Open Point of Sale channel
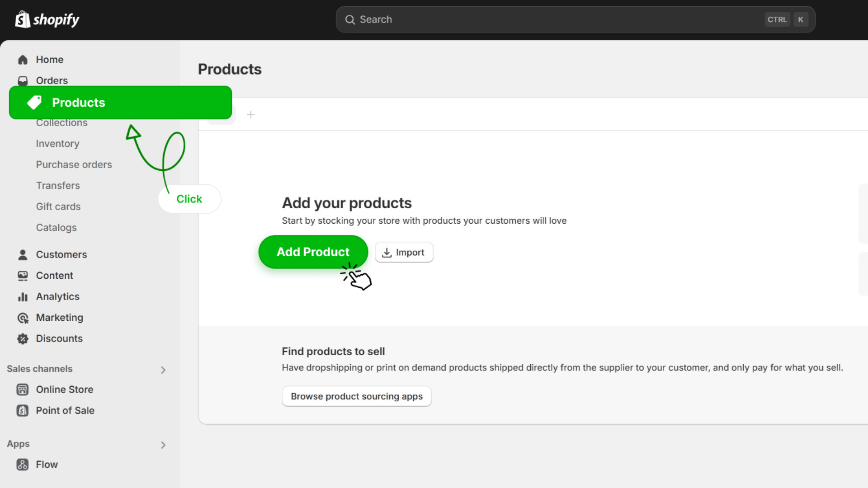 pyautogui.click(x=65, y=410)
